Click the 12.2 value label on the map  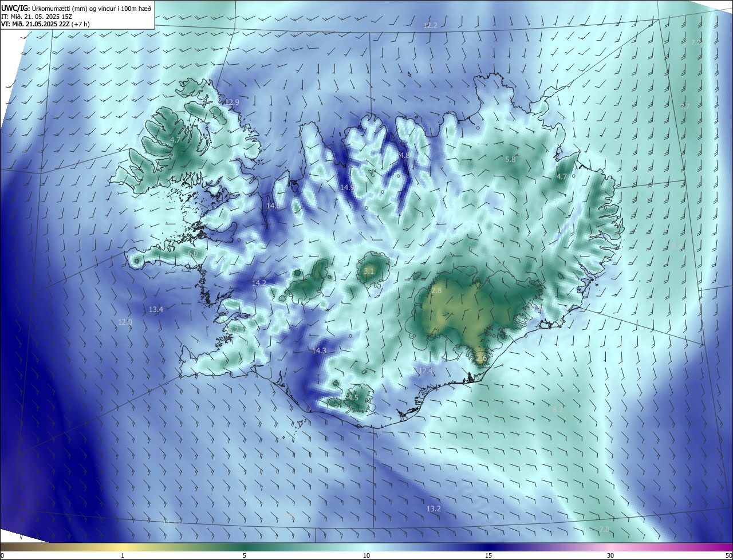coord(430,25)
